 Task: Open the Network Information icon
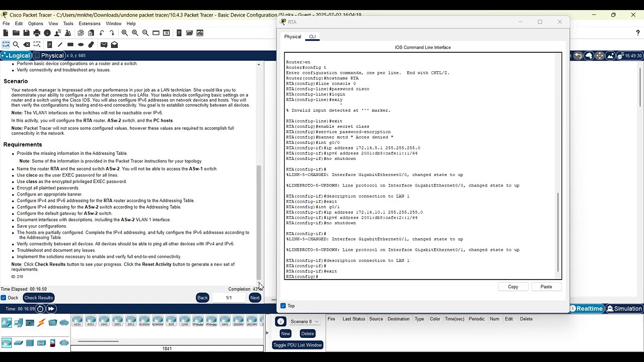tap(47, 33)
